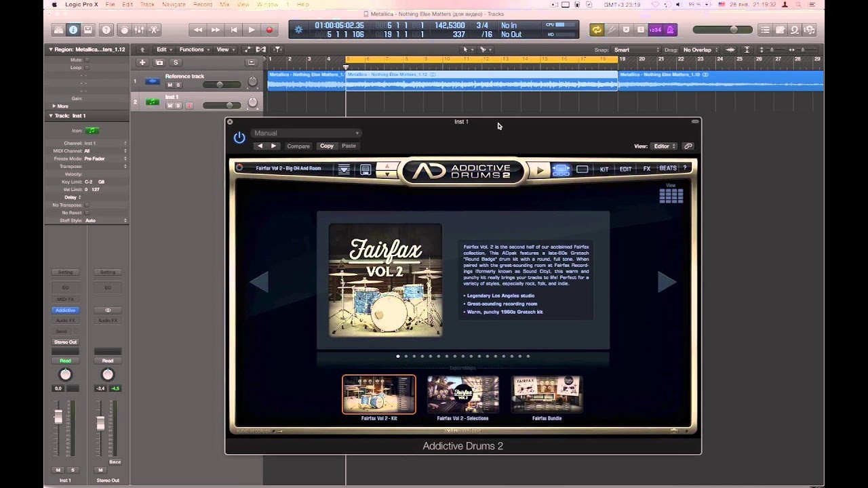Open the KIT page in Addictive Drums
The height and width of the screenshot is (488, 868).
tap(604, 169)
